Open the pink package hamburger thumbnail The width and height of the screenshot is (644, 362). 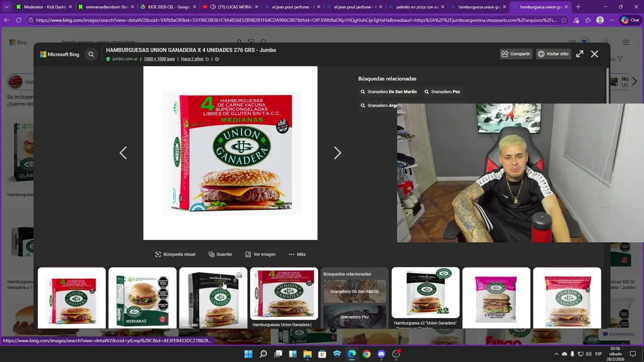[496, 298]
